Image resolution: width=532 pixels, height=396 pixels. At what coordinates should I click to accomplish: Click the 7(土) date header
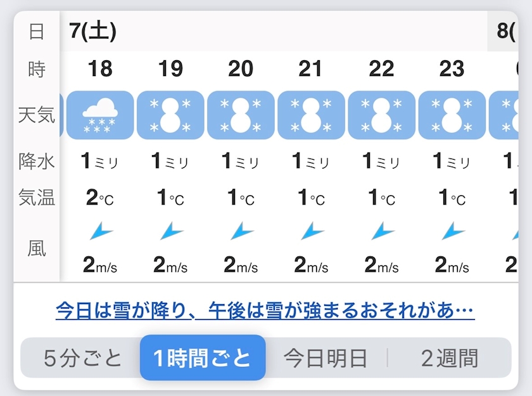[x=93, y=31]
